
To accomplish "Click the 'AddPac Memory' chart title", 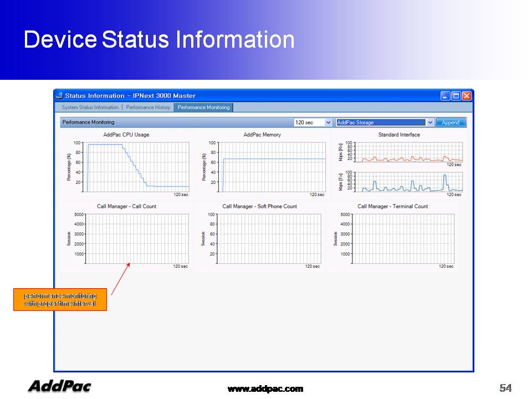I will click(x=262, y=135).
